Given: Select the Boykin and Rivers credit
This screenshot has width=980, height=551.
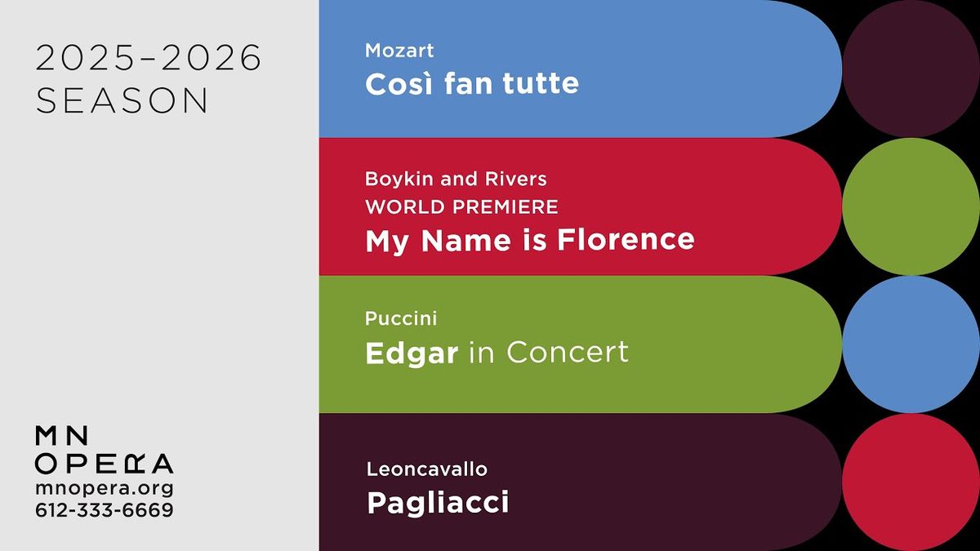Looking at the screenshot, I should (456, 178).
